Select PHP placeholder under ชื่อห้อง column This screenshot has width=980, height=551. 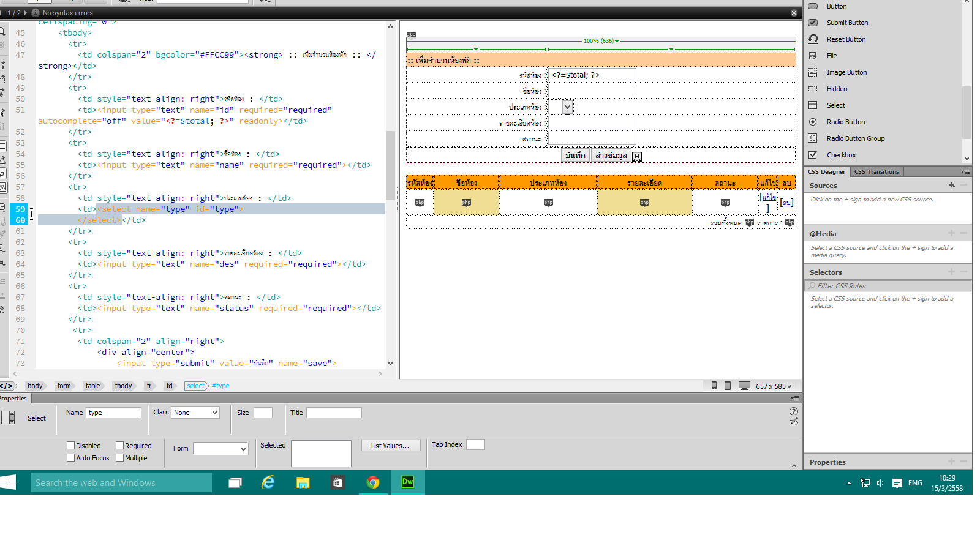tap(466, 203)
